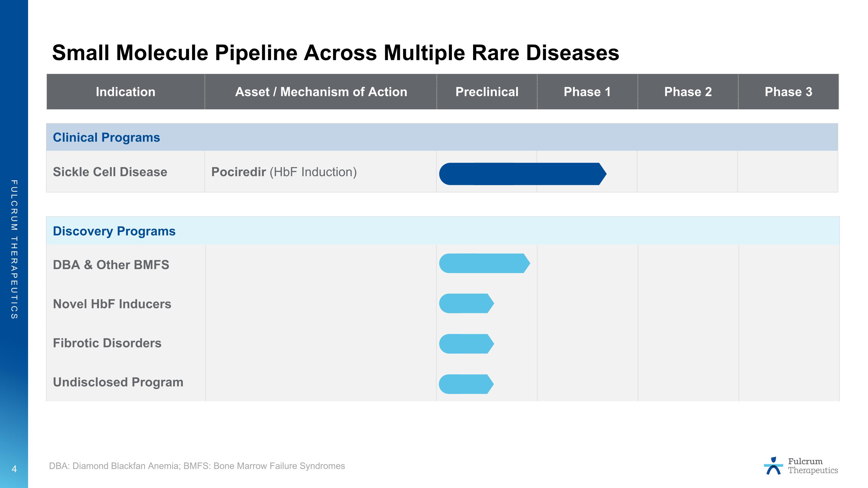Click the Novel HbF Inducers progress arrow
Viewport: 868px width, 488px height.
coord(466,303)
